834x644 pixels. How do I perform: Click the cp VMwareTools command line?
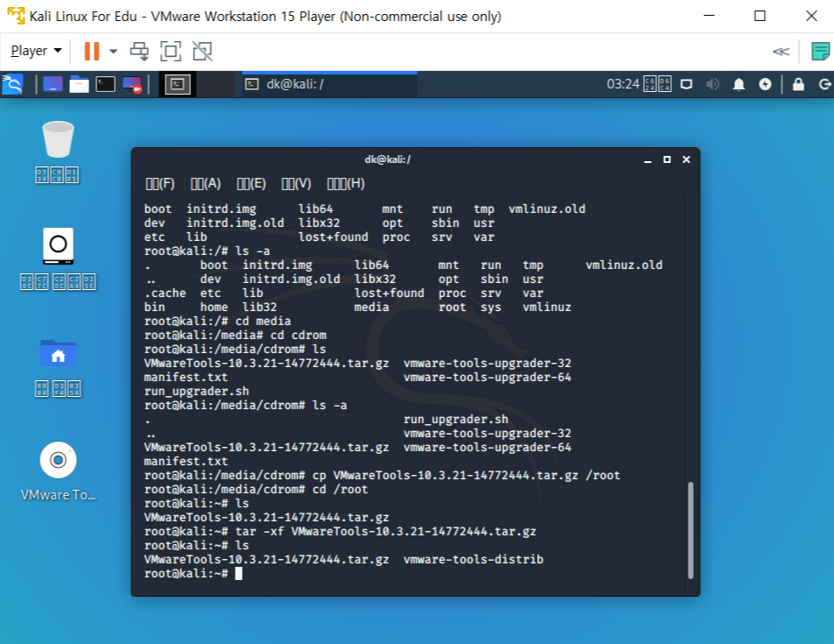382,475
